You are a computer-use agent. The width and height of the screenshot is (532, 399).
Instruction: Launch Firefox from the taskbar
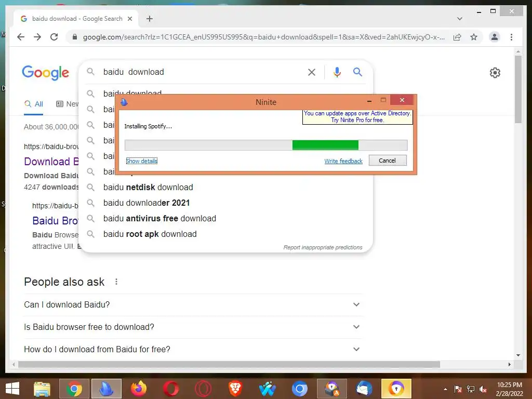(x=138, y=389)
